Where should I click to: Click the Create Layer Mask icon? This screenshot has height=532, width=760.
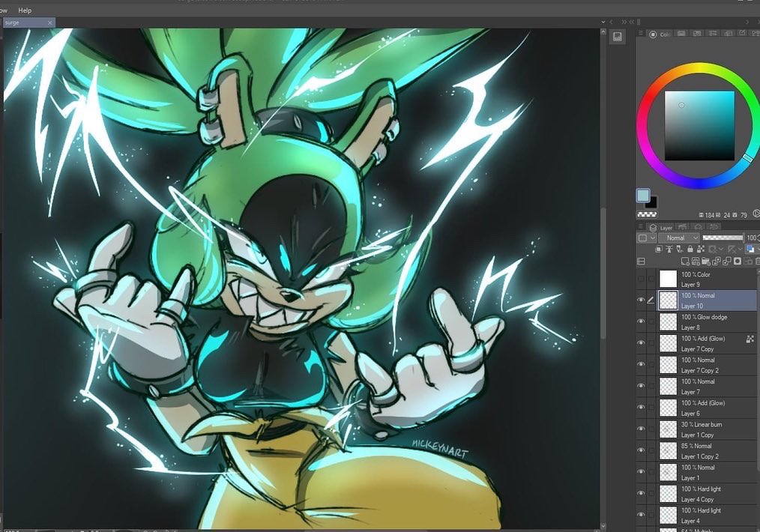pyautogui.click(x=738, y=262)
